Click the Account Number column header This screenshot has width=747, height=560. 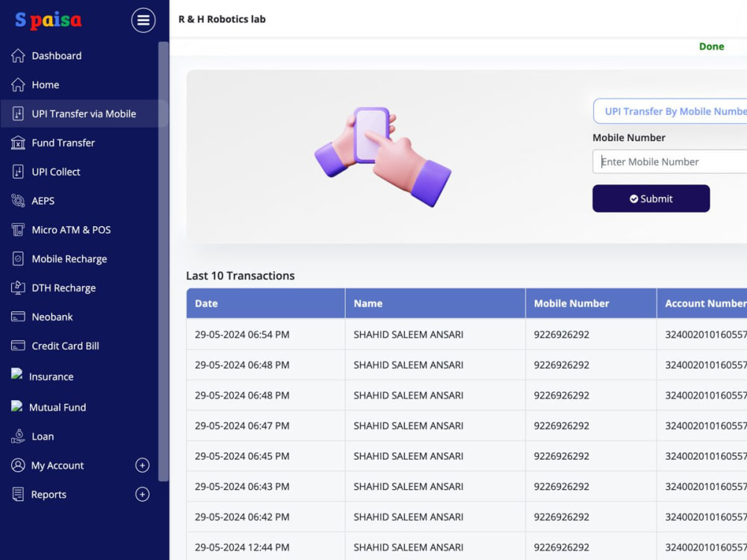[x=701, y=303]
